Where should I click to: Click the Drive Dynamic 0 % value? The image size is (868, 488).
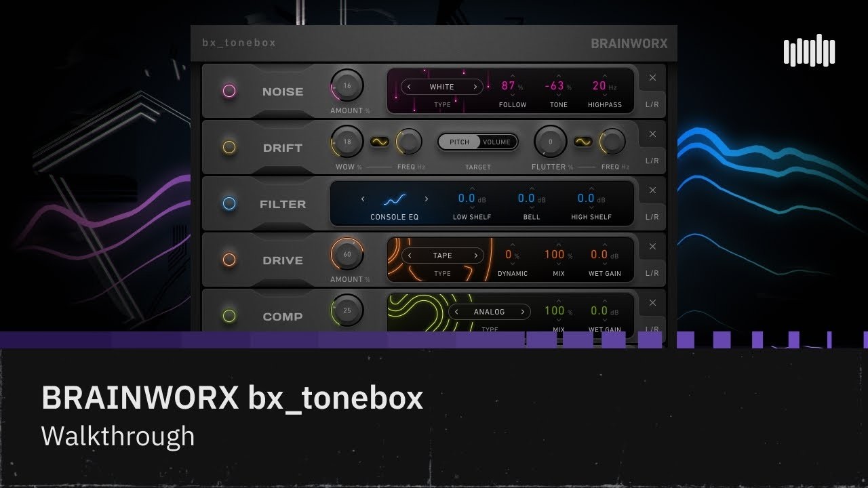[509, 255]
